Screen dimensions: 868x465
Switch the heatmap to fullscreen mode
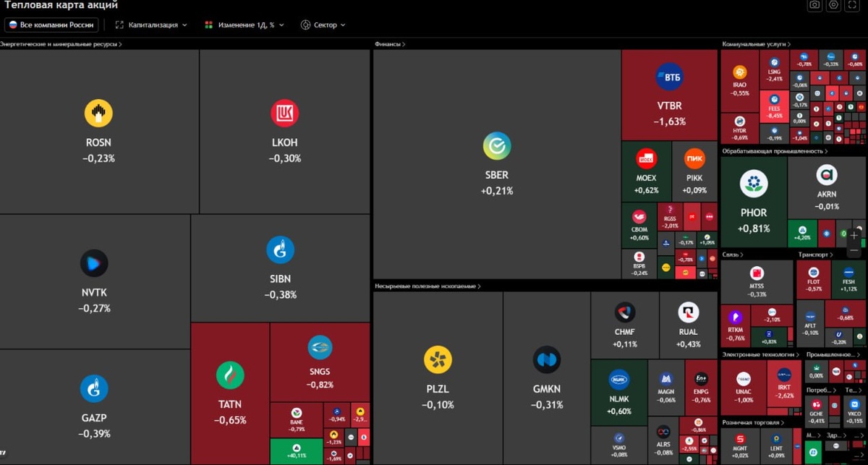(854, 5)
